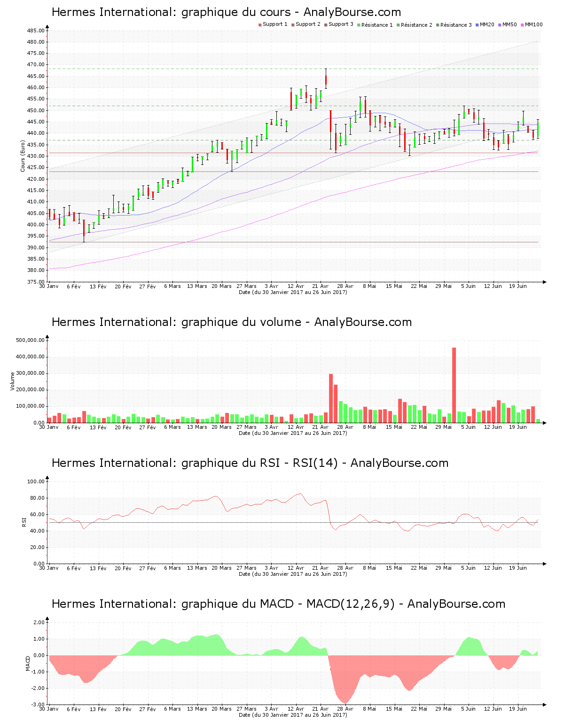Click the 'Cours (Euro)' axis label
Image resolution: width=564 pixels, height=728 pixels.
23,156
